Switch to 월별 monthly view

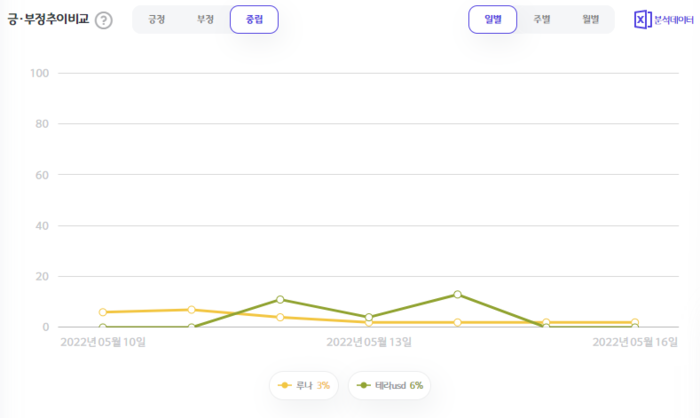[589, 20]
